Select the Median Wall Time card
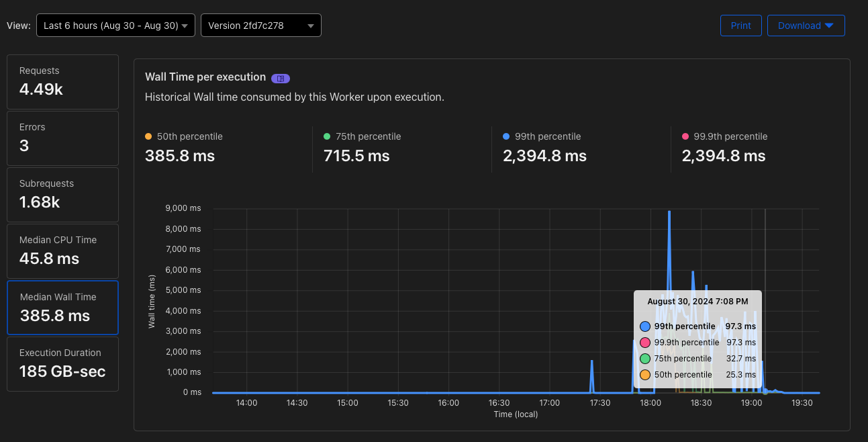This screenshot has height=442, width=868. (62, 308)
